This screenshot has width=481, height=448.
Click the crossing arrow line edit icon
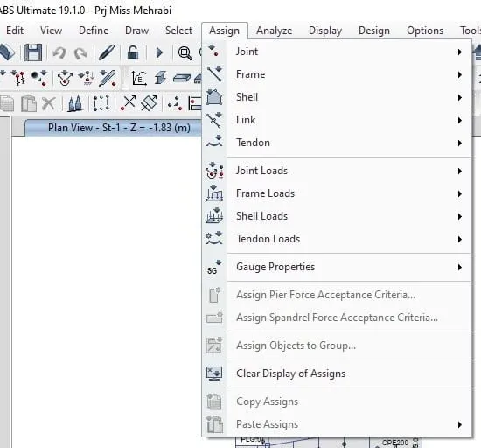[129, 102]
